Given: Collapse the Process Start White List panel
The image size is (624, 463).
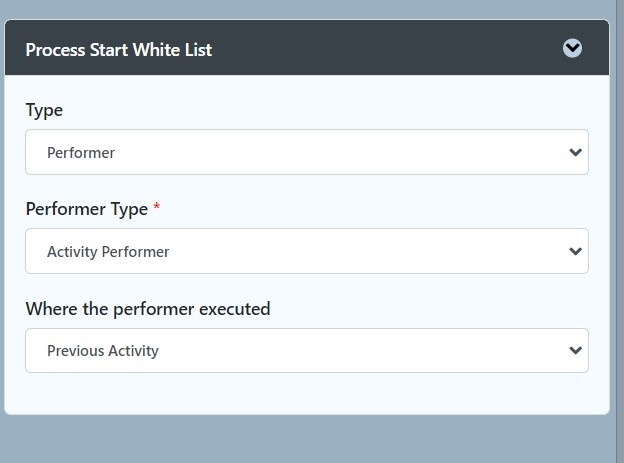Looking at the screenshot, I should [x=572, y=48].
